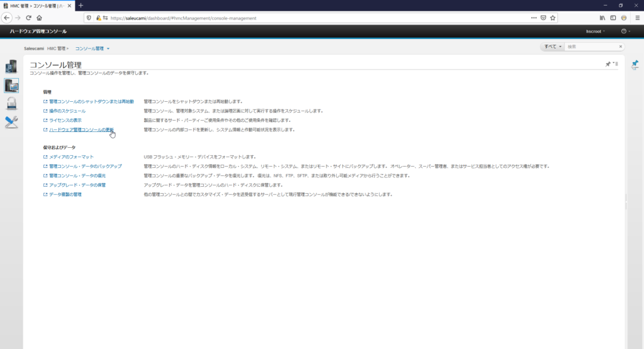Open 管理コンソール・データのバックアップ link
The width and height of the screenshot is (644, 349).
click(x=85, y=166)
